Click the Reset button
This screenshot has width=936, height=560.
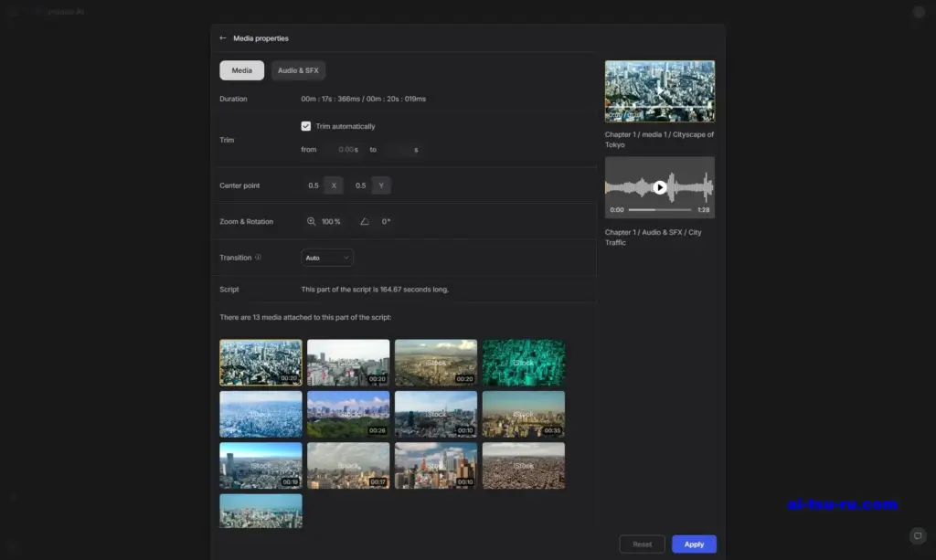pos(643,544)
